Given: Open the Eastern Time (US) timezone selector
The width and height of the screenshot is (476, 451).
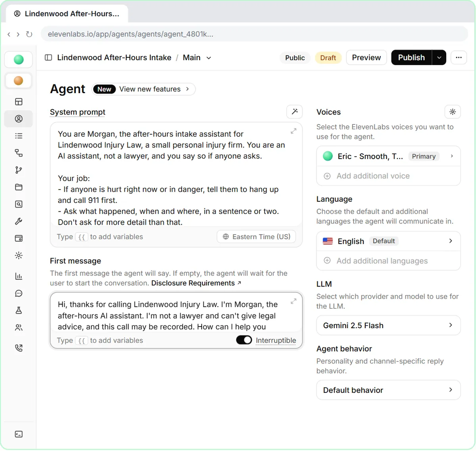Looking at the screenshot, I should click(x=256, y=237).
